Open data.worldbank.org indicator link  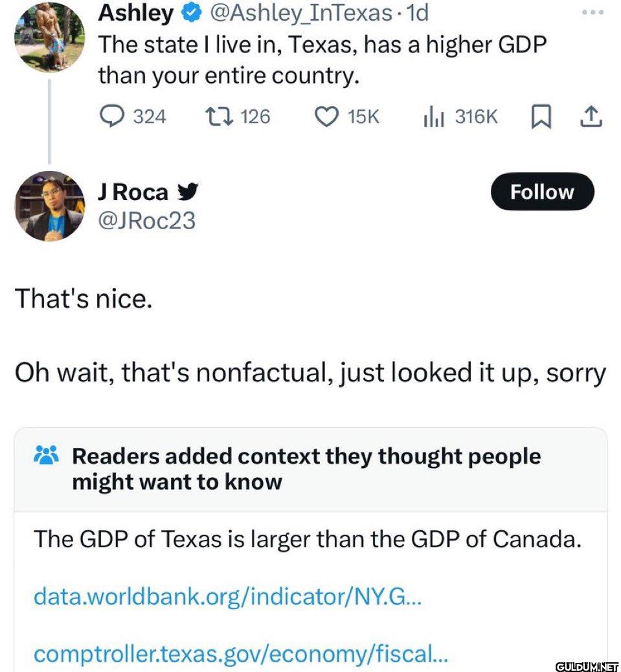[x=227, y=596]
